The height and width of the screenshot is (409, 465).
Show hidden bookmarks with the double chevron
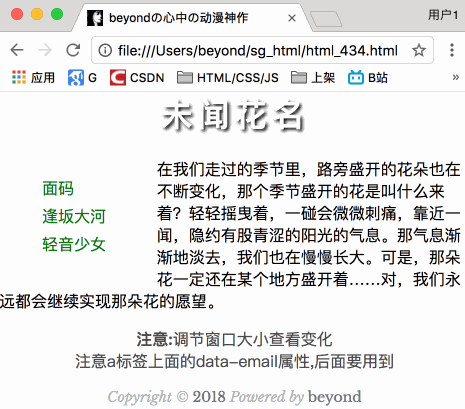(455, 77)
